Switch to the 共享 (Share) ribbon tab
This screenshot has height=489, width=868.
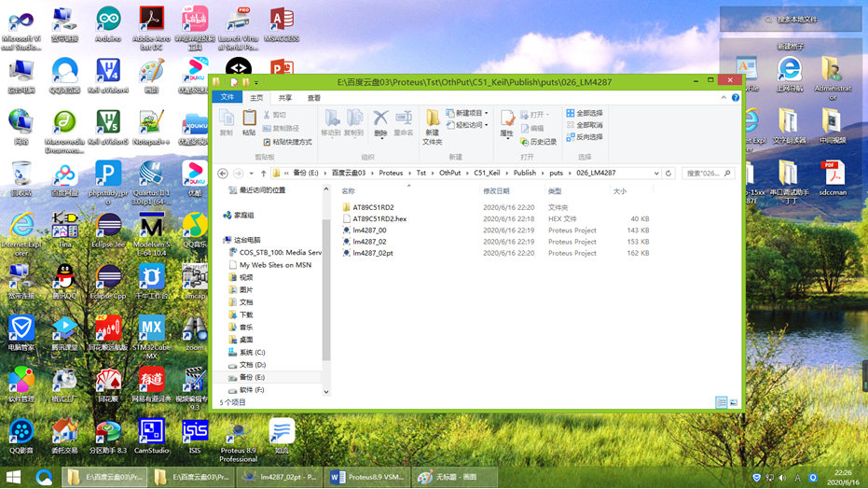click(x=285, y=98)
